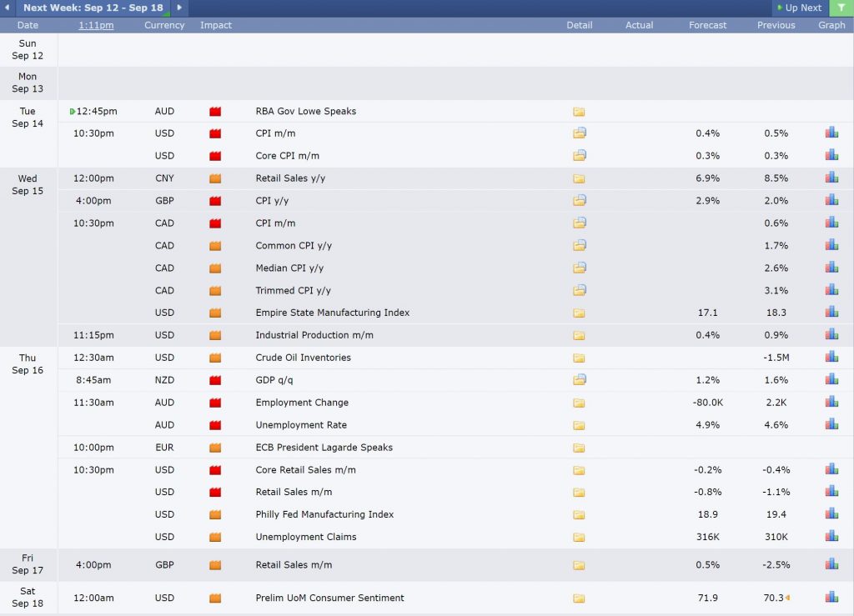This screenshot has height=616, width=854.
Task: Select the Philly Fed Manufacturing Index event
Action: (324, 514)
